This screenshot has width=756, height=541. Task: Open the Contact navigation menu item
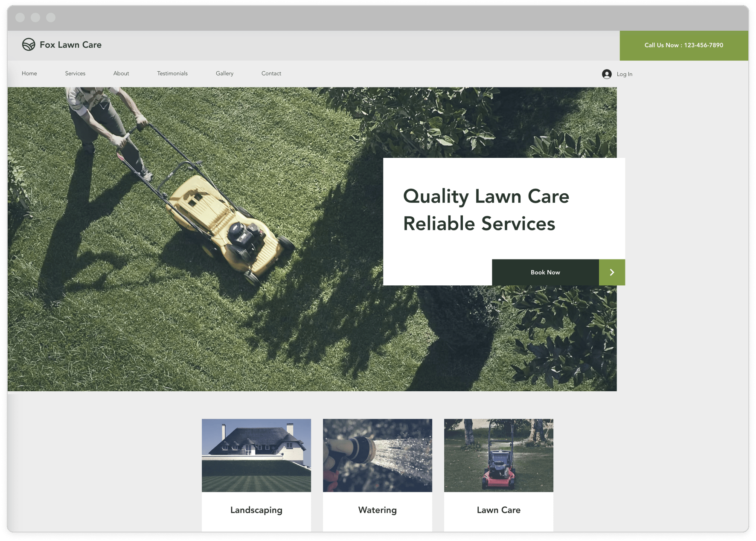coord(271,73)
